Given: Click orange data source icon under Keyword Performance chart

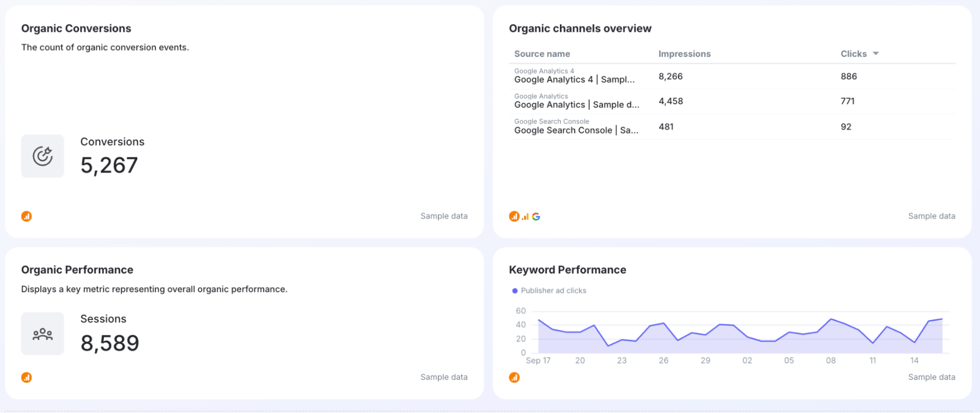Looking at the screenshot, I should coord(514,377).
